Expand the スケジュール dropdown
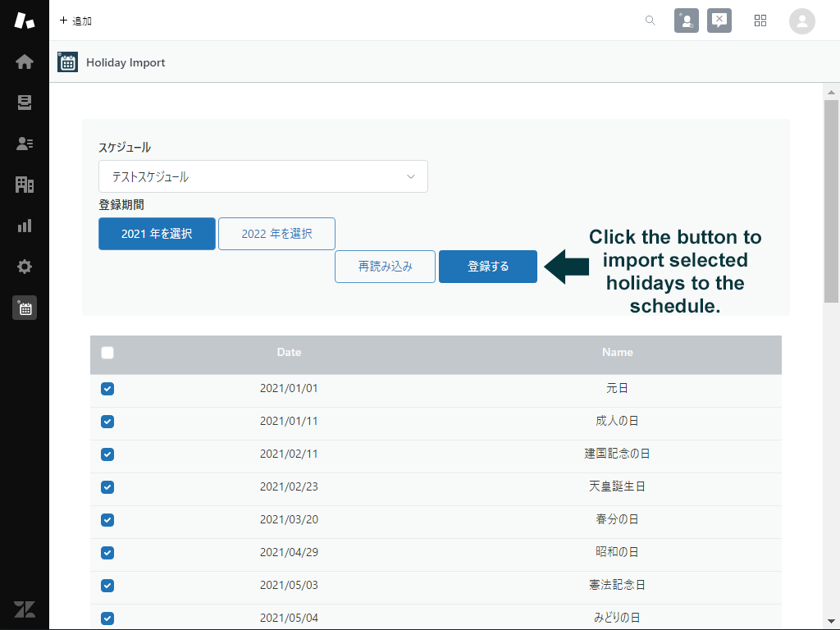The image size is (840, 630). point(262,176)
